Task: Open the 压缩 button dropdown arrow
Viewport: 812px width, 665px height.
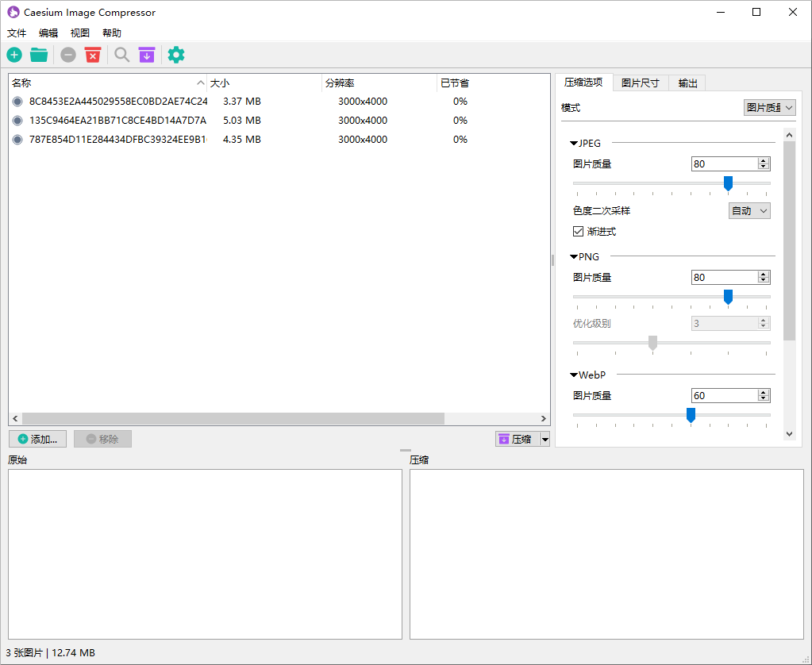Action: [x=545, y=439]
